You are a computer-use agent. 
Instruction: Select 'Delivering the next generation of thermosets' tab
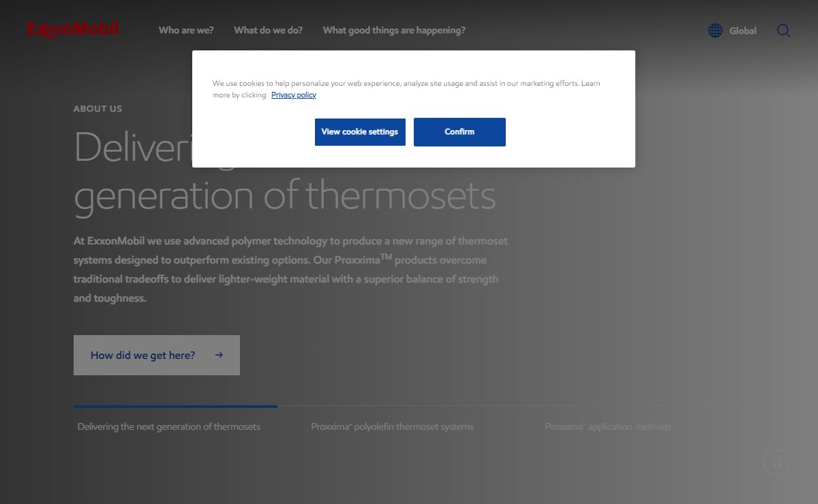169,427
